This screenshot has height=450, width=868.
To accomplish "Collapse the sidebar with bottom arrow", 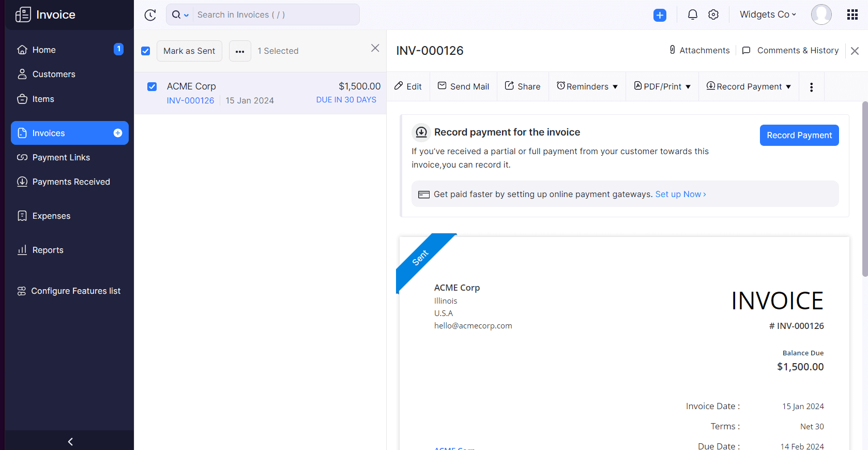I will coord(70,441).
